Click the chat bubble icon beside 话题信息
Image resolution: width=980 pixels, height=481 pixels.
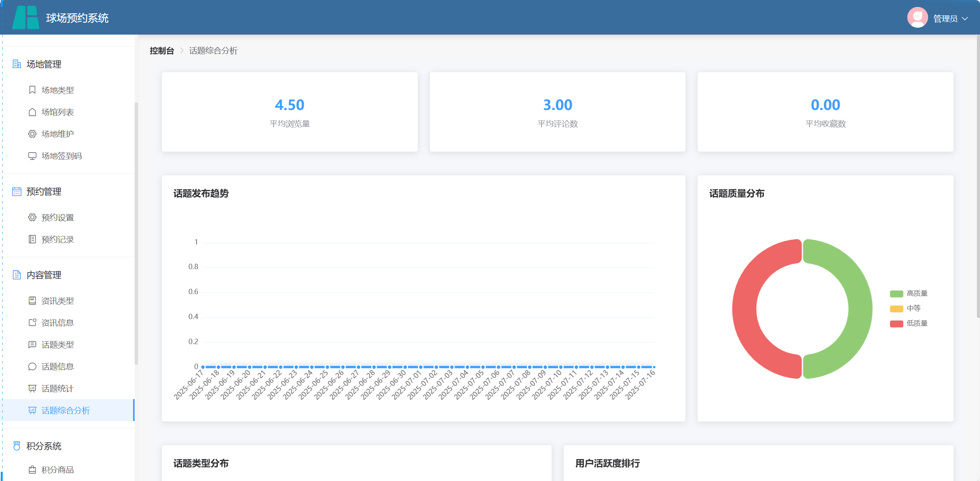click(x=32, y=366)
